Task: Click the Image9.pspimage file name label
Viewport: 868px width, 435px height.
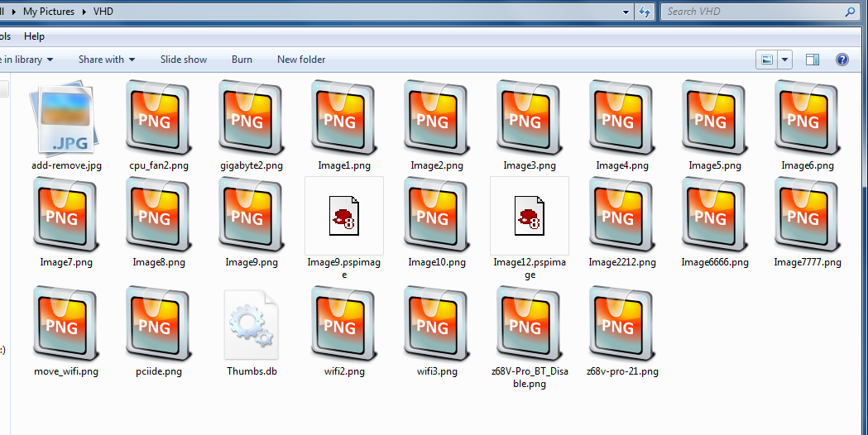Action: (343, 268)
